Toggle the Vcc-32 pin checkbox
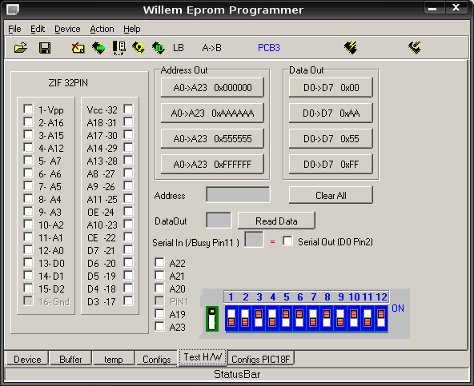The image size is (474, 386). 128,109
